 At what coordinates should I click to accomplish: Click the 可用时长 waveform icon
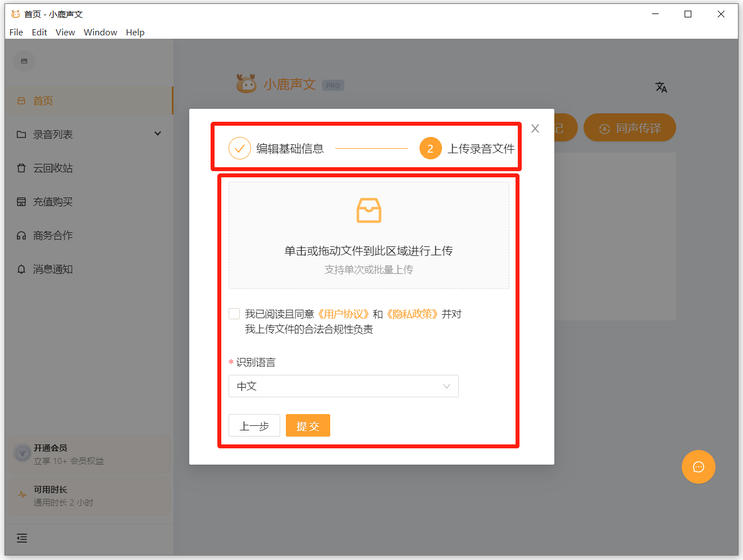(22, 495)
